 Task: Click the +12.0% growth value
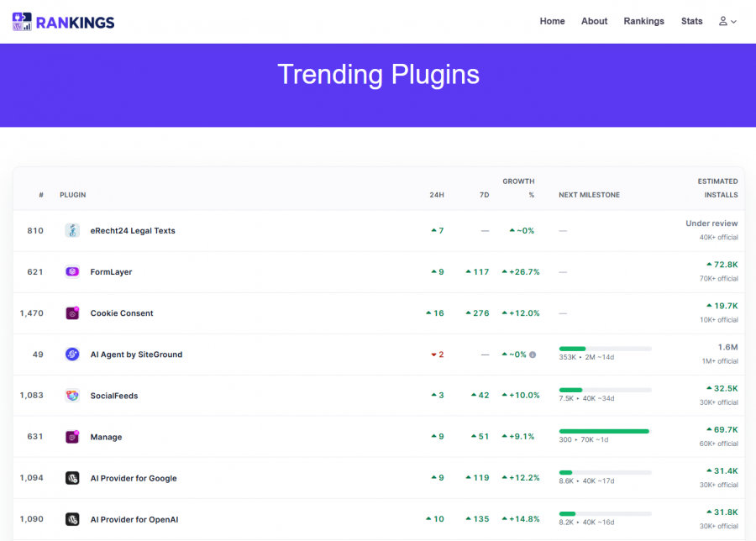pos(521,313)
